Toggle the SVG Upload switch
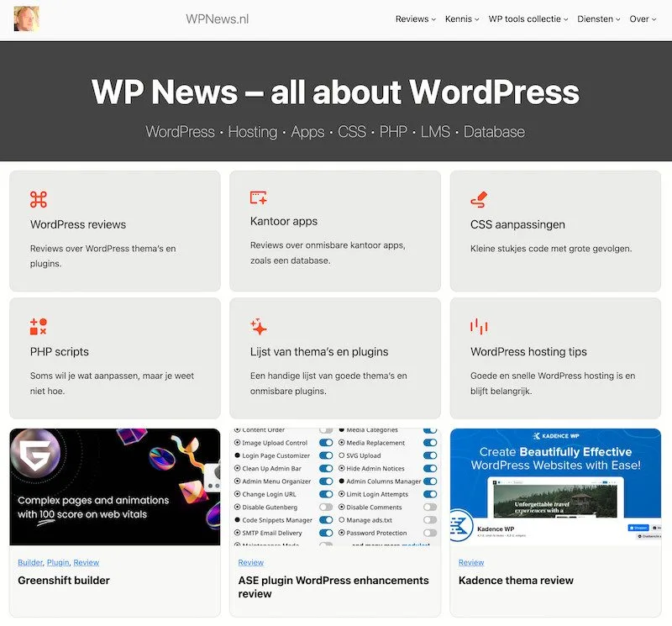The width and height of the screenshot is (672, 626). click(x=430, y=455)
